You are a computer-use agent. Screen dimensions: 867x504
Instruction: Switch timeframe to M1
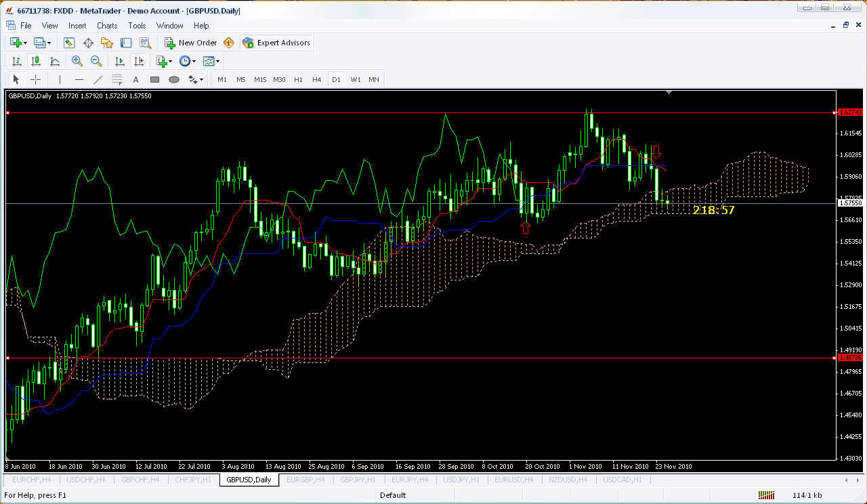point(222,79)
